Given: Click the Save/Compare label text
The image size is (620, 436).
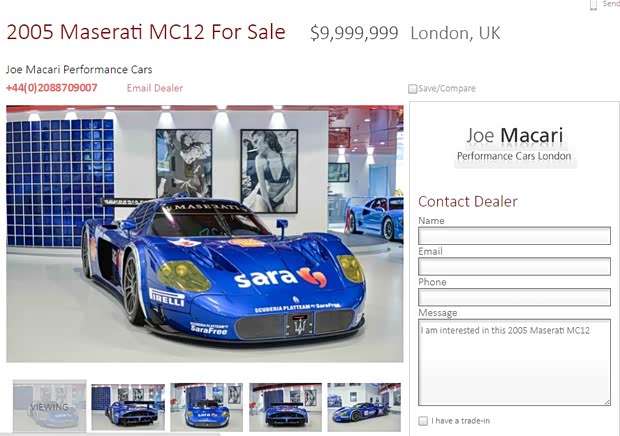Looking at the screenshot, I should [x=447, y=89].
